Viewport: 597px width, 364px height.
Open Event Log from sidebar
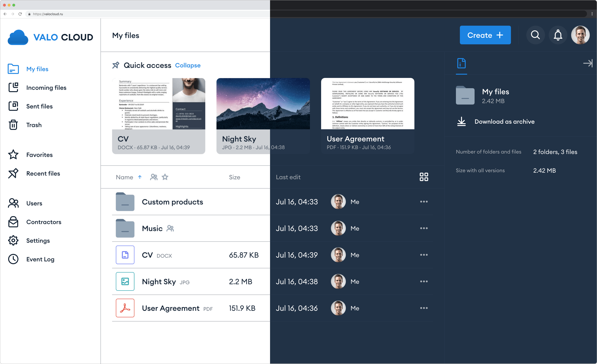[40, 259]
